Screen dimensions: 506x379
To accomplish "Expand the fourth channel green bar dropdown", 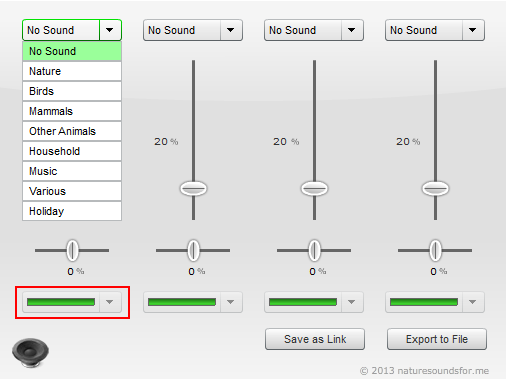I will point(435,302).
